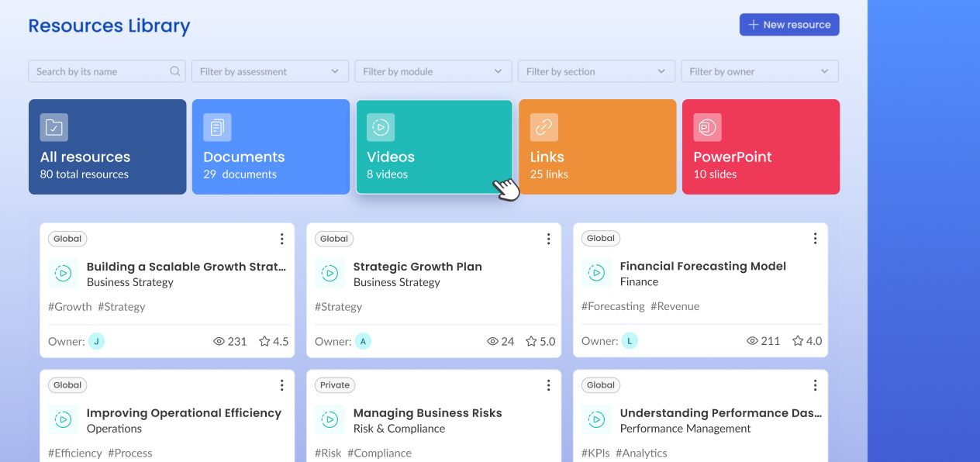Click the star rating 5.0
Image resolution: width=980 pixels, height=462 pixels.
[540, 341]
